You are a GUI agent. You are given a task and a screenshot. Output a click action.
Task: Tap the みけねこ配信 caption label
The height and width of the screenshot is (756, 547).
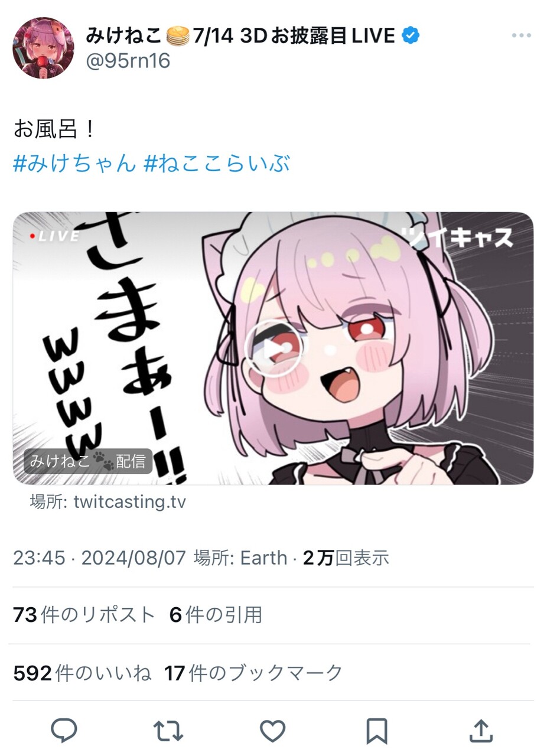click(88, 461)
